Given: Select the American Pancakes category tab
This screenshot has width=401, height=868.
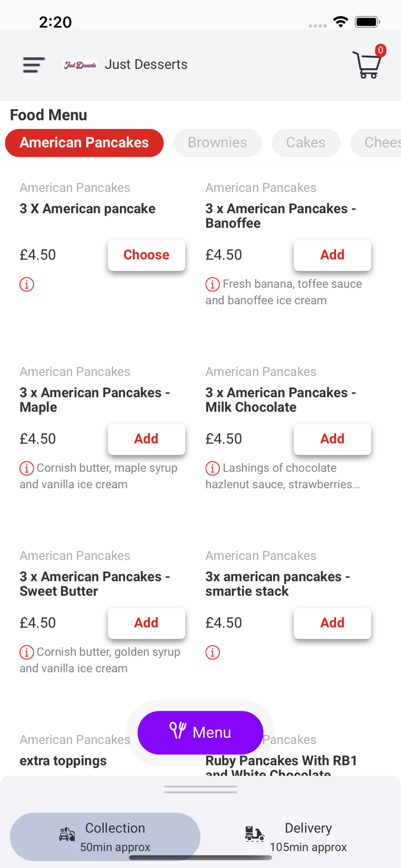Looking at the screenshot, I should 84,143.
